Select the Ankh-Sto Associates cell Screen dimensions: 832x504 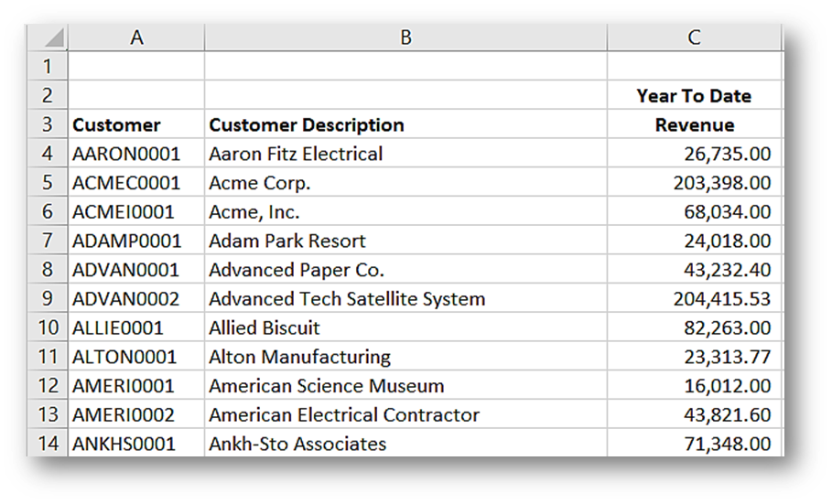pyautogui.click(x=297, y=445)
